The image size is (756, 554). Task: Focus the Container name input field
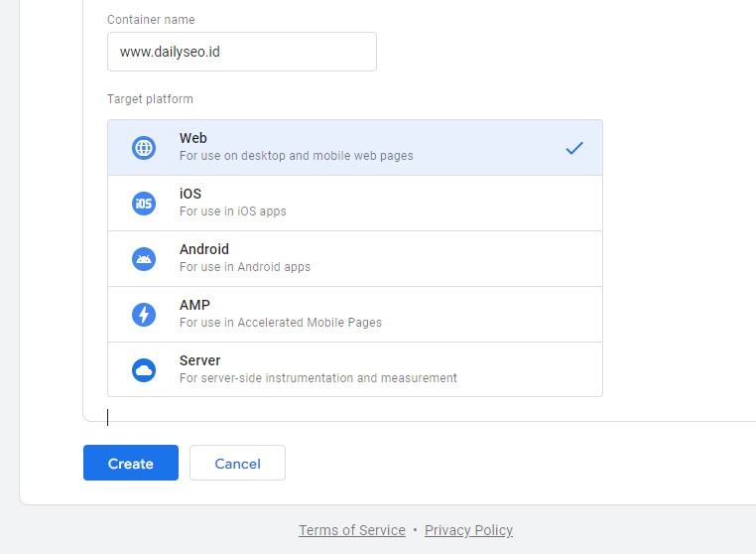click(242, 52)
